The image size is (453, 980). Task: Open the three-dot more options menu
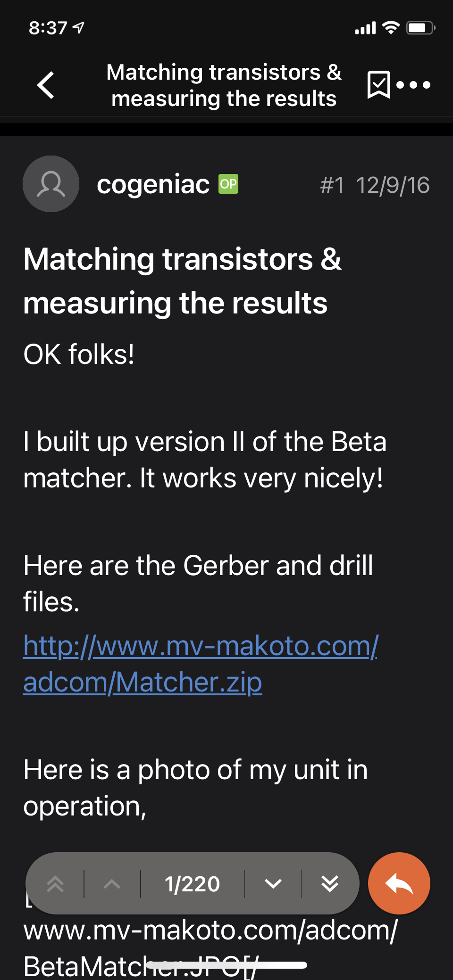(x=413, y=85)
